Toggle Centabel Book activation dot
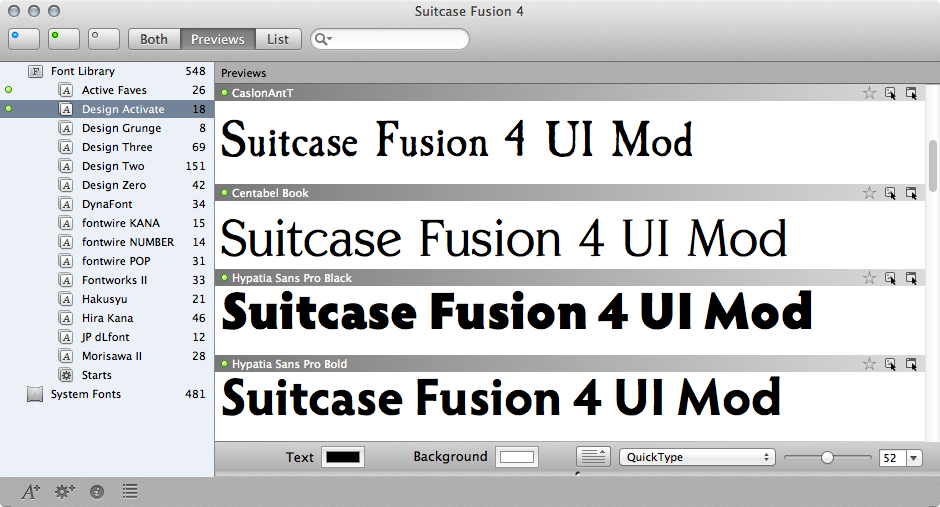The width and height of the screenshot is (940, 507). point(225,192)
